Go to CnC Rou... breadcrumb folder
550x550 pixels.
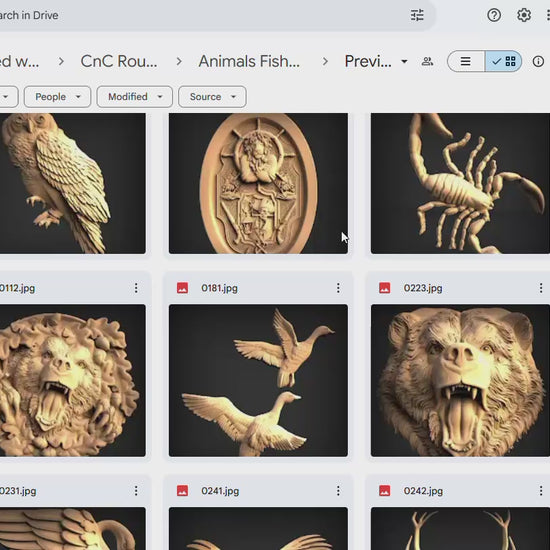tap(119, 61)
